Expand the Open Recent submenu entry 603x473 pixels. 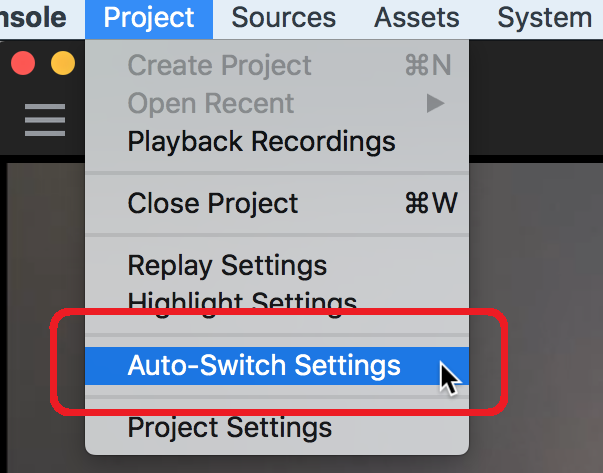[x=277, y=103]
